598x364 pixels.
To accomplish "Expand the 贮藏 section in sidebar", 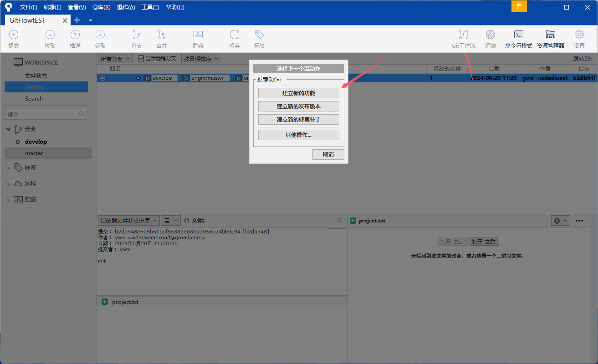I will [x=8, y=200].
